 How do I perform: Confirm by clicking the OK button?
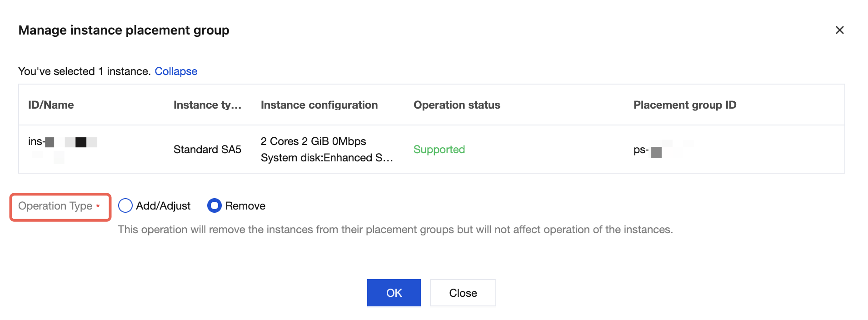tap(394, 293)
